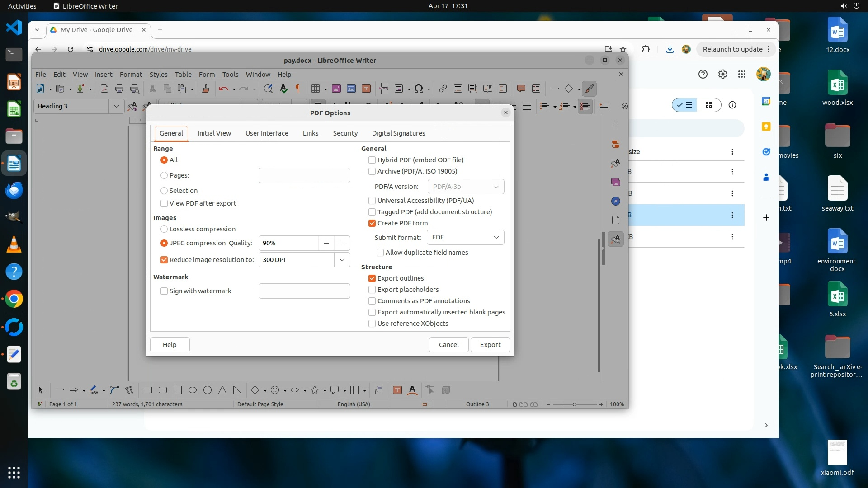
Task: Increase JPEG quality with plus stepper
Action: point(342,243)
